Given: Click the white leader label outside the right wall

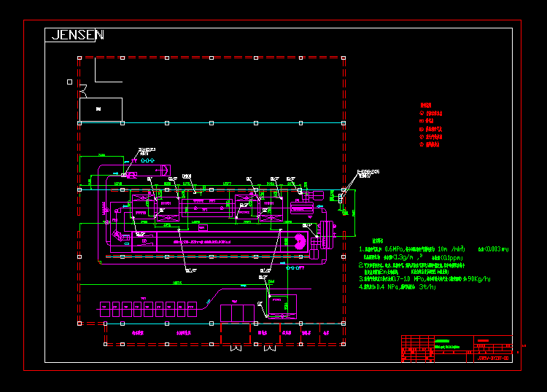Looking at the screenshot, I should [368, 173].
